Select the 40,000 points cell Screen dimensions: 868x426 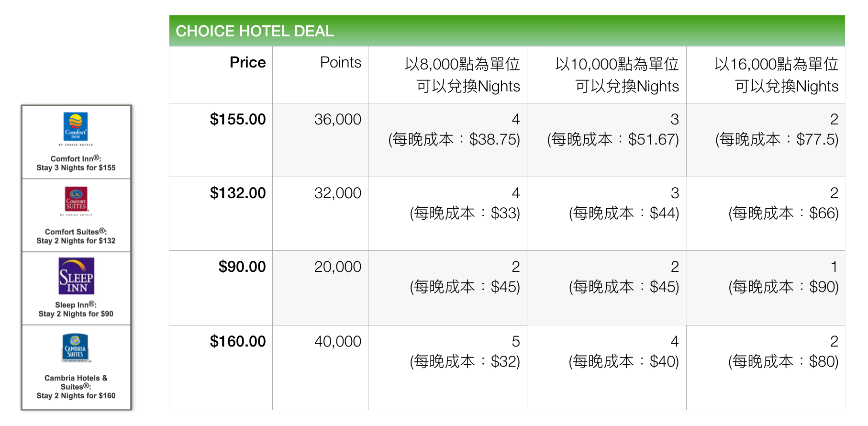coord(320,367)
